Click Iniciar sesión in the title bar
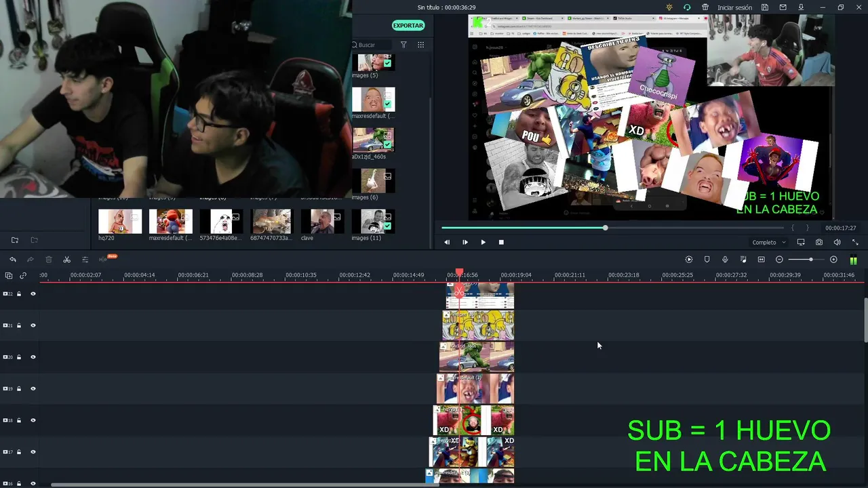This screenshot has width=868, height=488. (x=734, y=7)
